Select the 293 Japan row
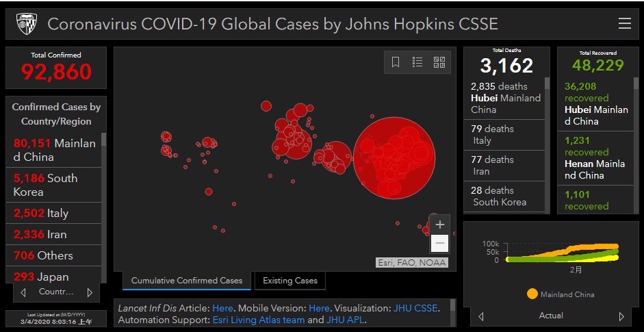 pos(54,276)
